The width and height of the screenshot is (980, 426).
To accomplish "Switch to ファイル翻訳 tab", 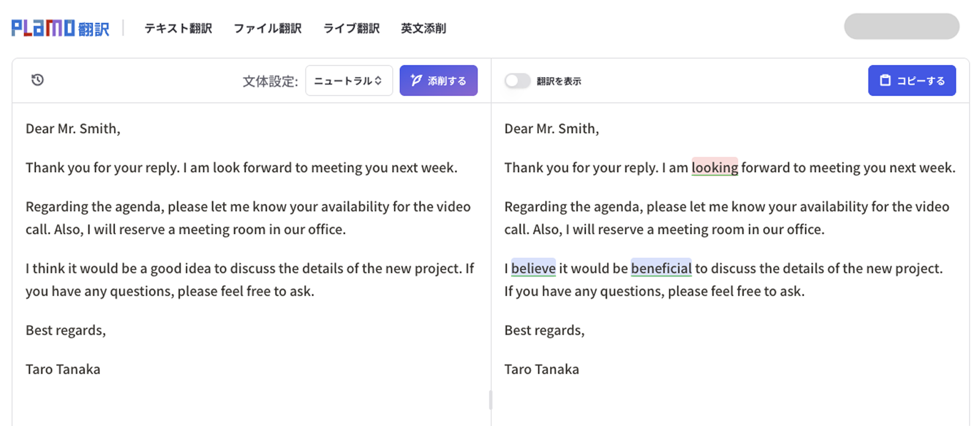I will (268, 28).
